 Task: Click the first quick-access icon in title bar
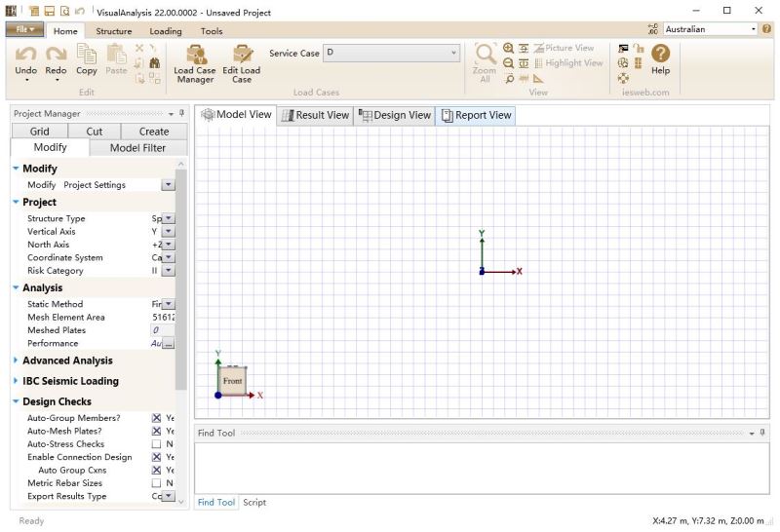(34, 11)
